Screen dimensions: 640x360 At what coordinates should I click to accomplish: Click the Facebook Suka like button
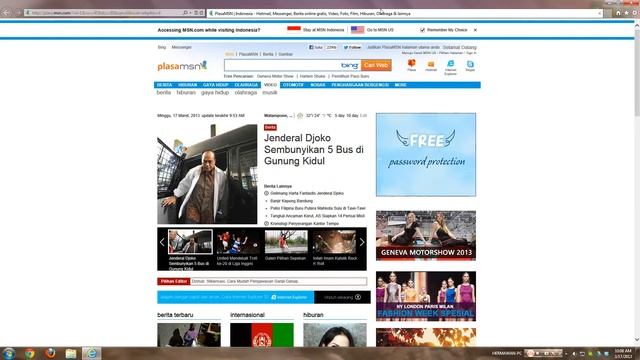coord(316,47)
